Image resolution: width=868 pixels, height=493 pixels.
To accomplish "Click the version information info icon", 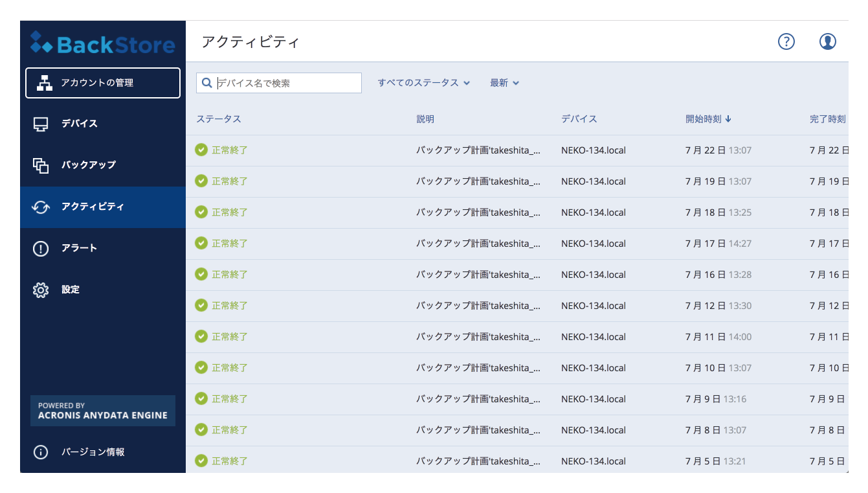I will [x=41, y=452].
